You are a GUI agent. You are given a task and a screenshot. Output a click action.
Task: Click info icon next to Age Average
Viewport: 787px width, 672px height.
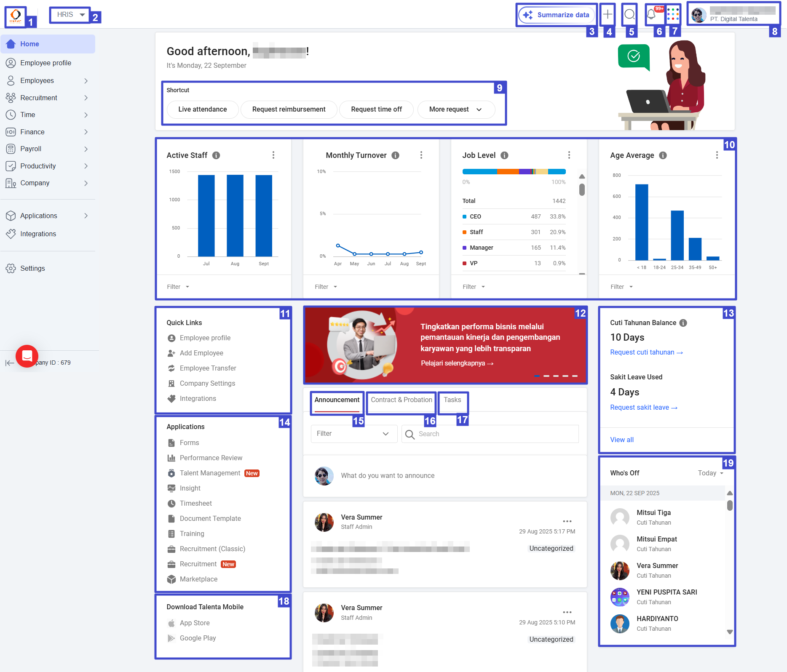point(663,155)
